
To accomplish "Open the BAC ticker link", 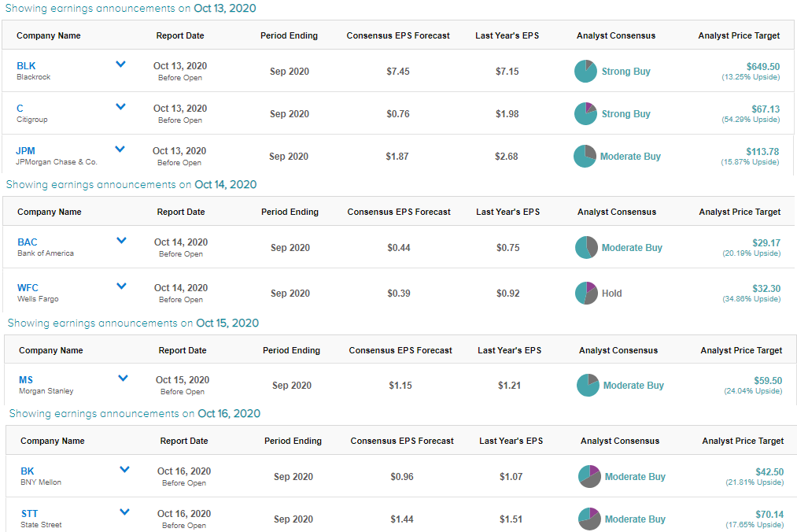I will tap(28, 242).
